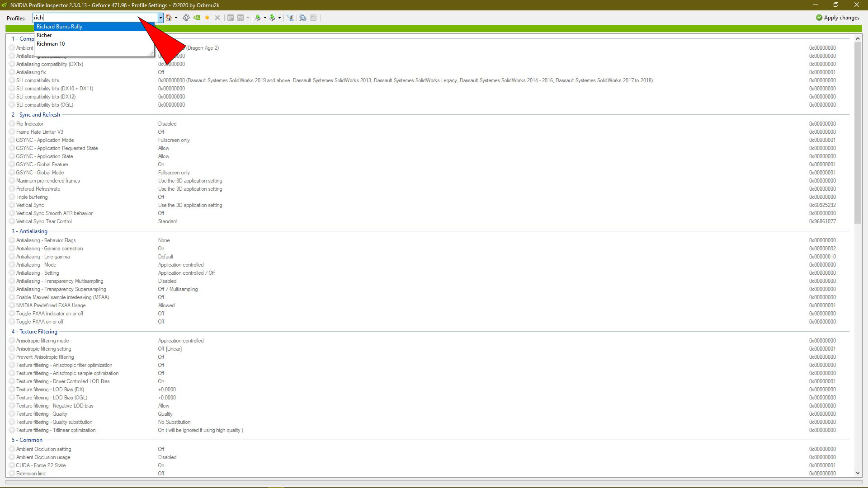Click the refresh profile settings icon
The height and width of the screenshot is (488, 868).
[x=186, y=18]
